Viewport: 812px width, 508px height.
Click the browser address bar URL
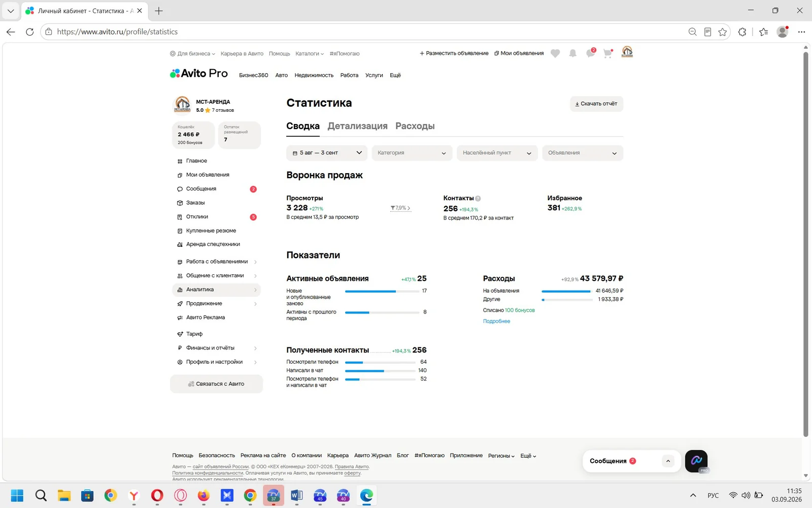pyautogui.click(x=117, y=31)
